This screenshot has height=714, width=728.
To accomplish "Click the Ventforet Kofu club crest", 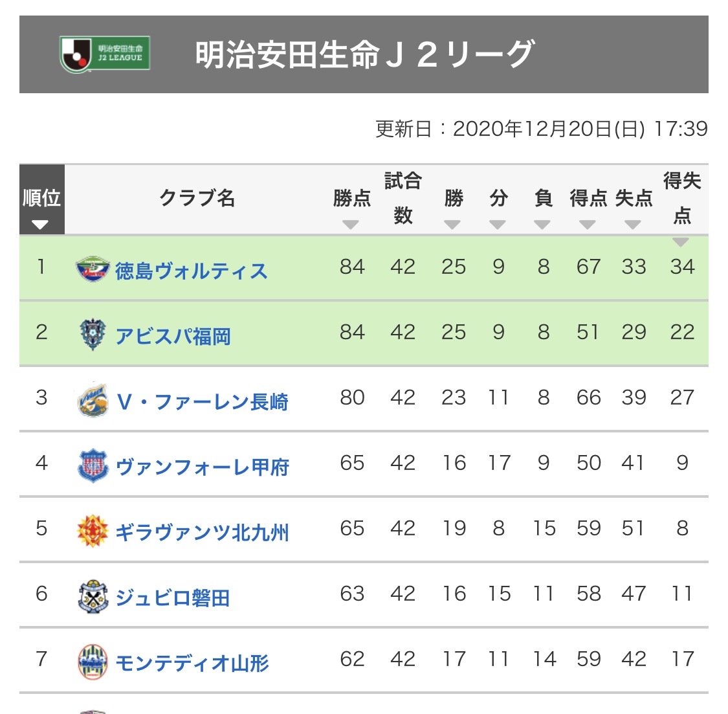I will pos(93,465).
